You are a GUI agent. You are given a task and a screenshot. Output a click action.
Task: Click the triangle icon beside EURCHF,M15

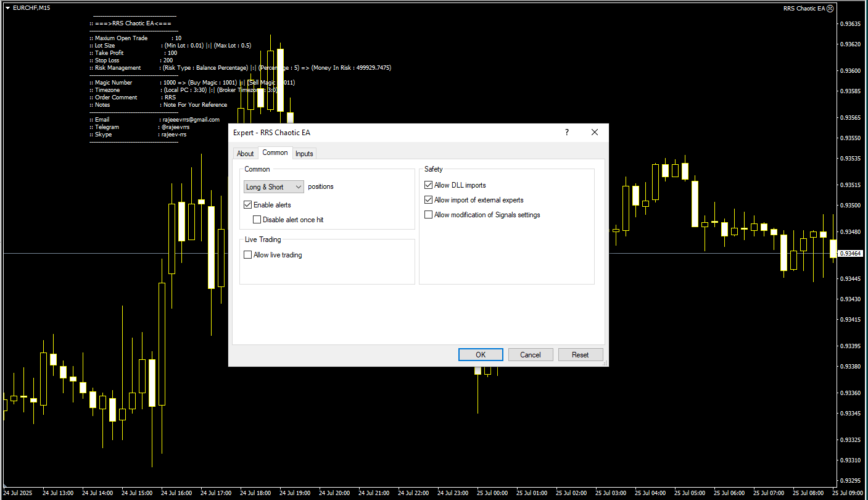[7, 7]
